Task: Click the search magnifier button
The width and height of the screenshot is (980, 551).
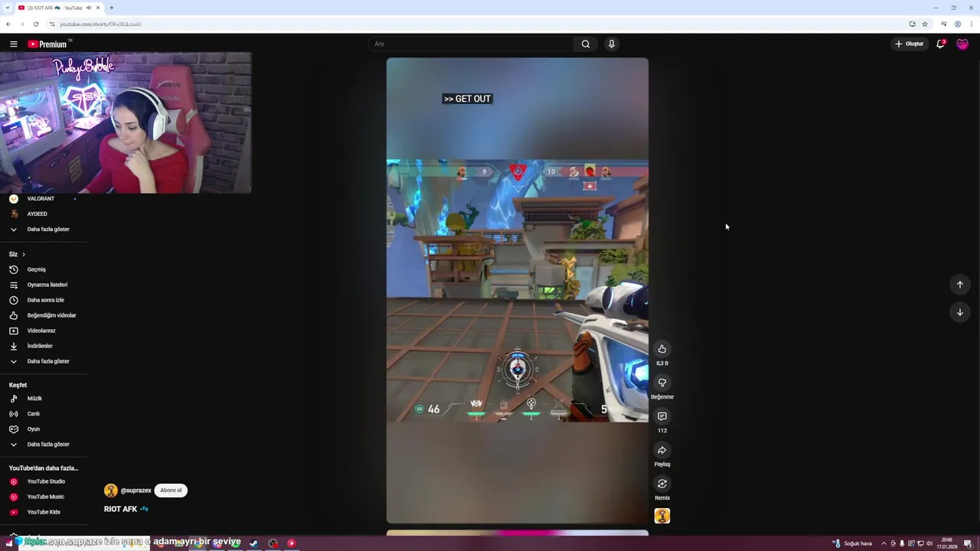Action: (x=586, y=44)
